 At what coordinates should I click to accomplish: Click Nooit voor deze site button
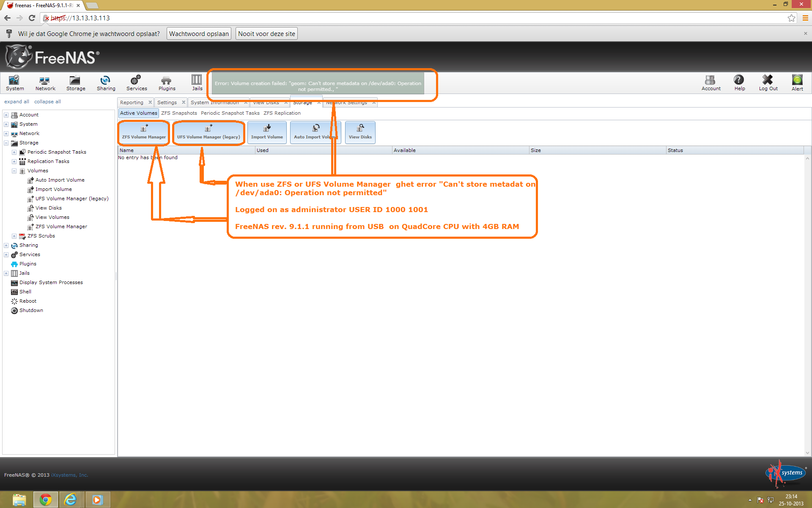tap(266, 34)
